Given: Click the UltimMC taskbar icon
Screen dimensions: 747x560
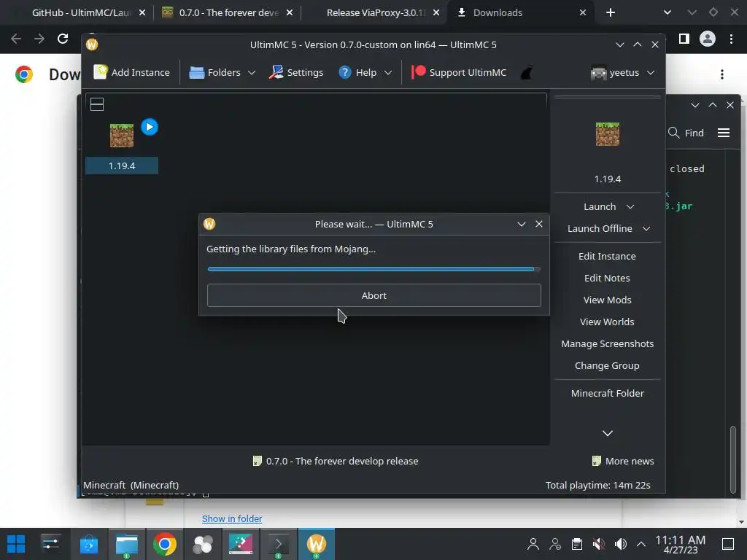Looking at the screenshot, I should [x=317, y=544].
